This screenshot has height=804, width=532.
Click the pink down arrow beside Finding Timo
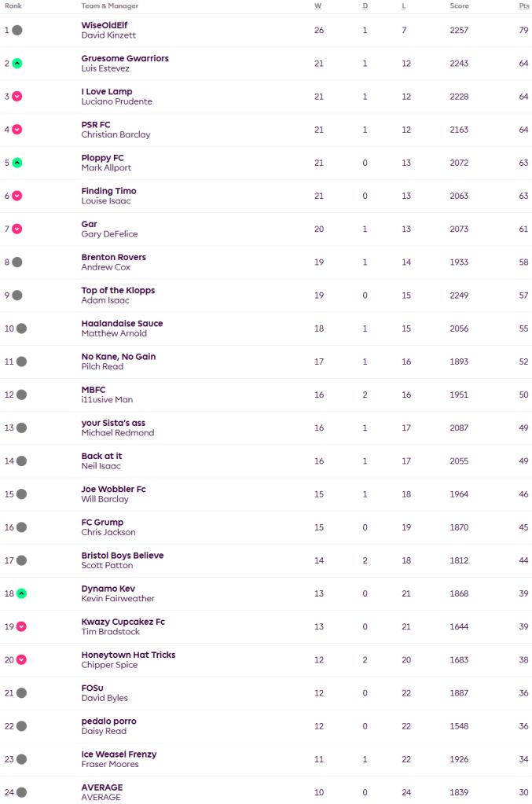pyautogui.click(x=17, y=196)
